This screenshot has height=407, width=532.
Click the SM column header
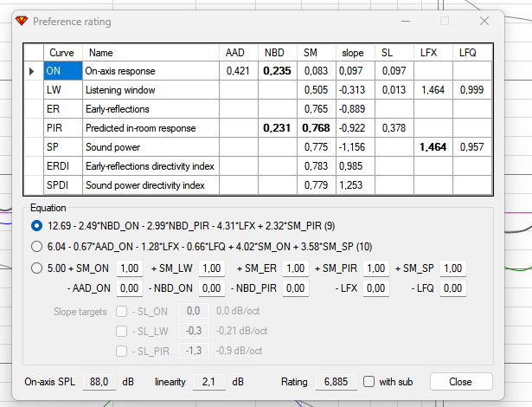tap(317, 53)
